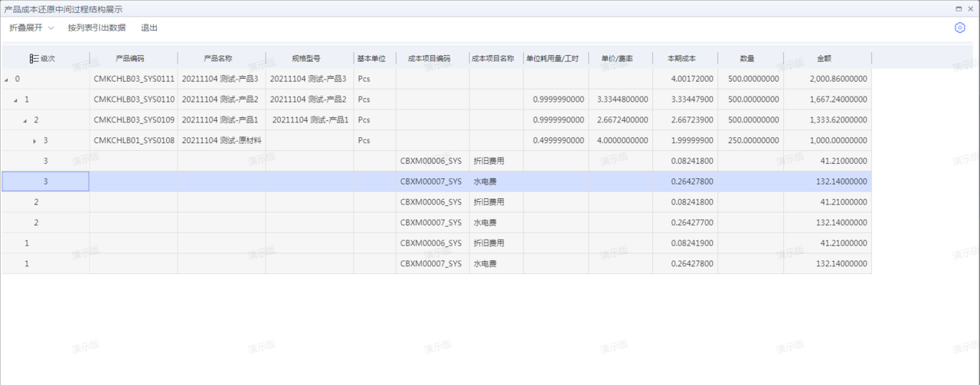The width and height of the screenshot is (980, 385).
Task: Select the 20211104 测试-原材料 product name cell
Action: [x=220, y=141]
